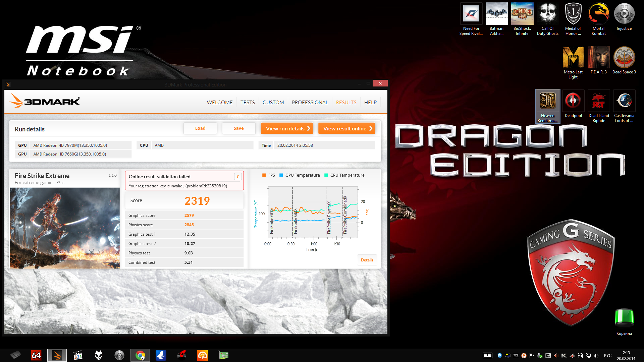This screenshot has width=644, height=362.
Task: Click View result online button
Action: tap(346, 128)
